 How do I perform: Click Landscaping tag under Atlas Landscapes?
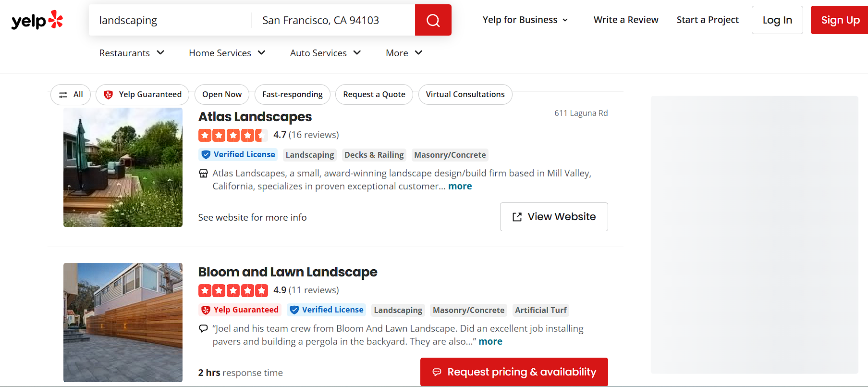click(x=310, y=155)
